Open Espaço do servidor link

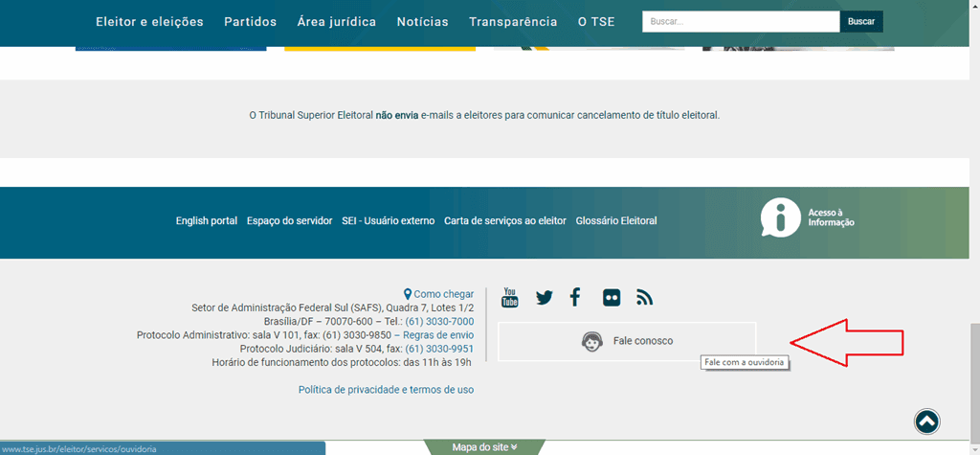289,221
